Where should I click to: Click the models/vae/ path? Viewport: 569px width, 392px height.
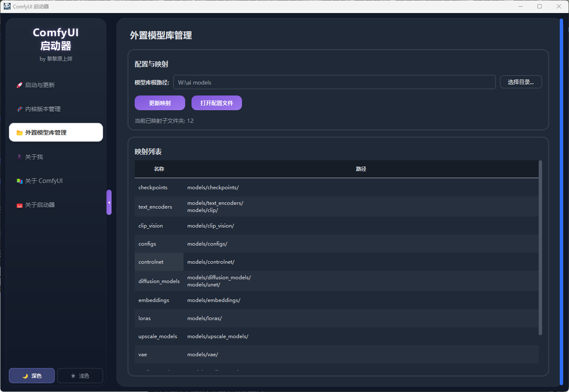pyautogui.click(x=202, y=355)
